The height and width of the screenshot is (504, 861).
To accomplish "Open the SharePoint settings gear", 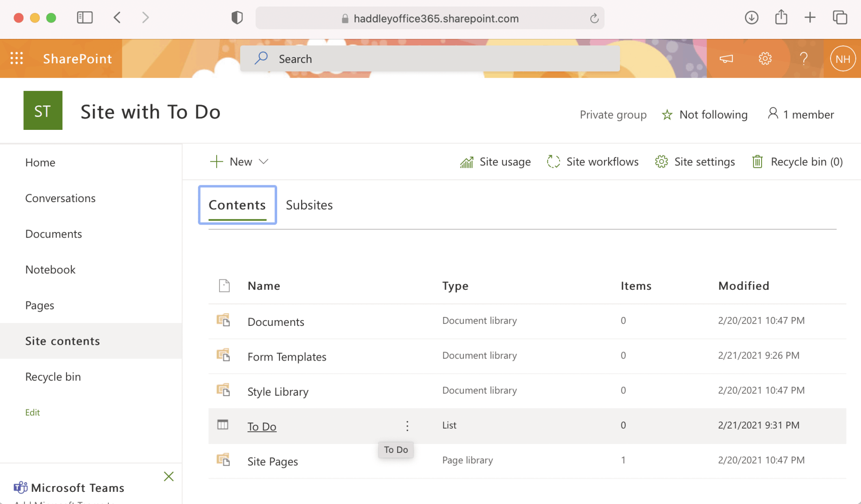I will [765, 59].
